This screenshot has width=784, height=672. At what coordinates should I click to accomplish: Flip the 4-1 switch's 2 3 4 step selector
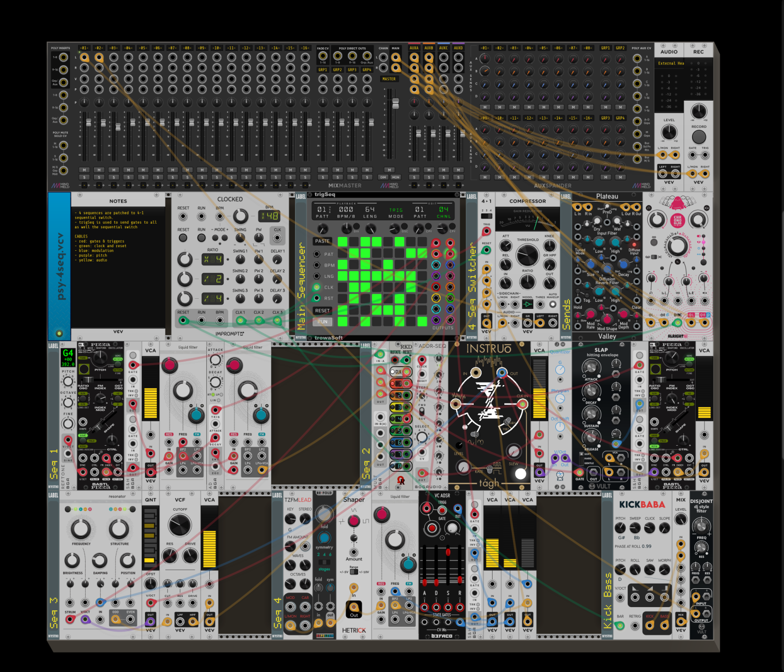(486, 215)
